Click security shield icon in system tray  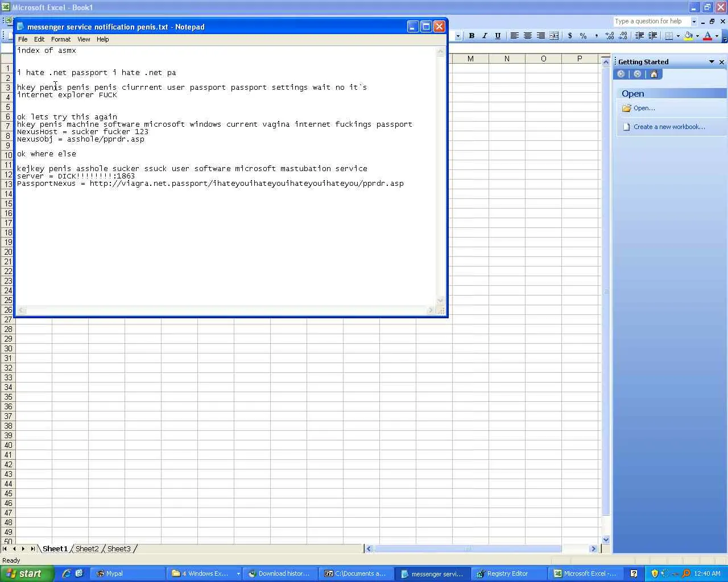click(x=655, y=573)
